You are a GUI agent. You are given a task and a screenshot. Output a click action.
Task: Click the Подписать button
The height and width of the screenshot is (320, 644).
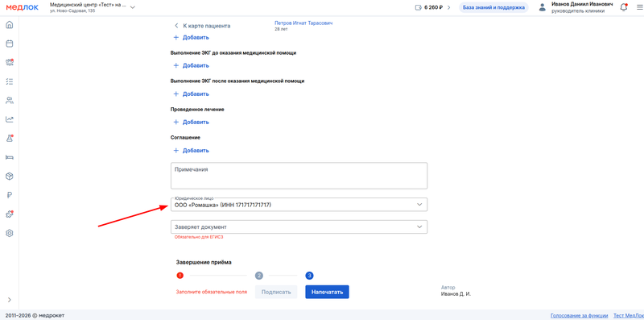click(x=276, y=292)
